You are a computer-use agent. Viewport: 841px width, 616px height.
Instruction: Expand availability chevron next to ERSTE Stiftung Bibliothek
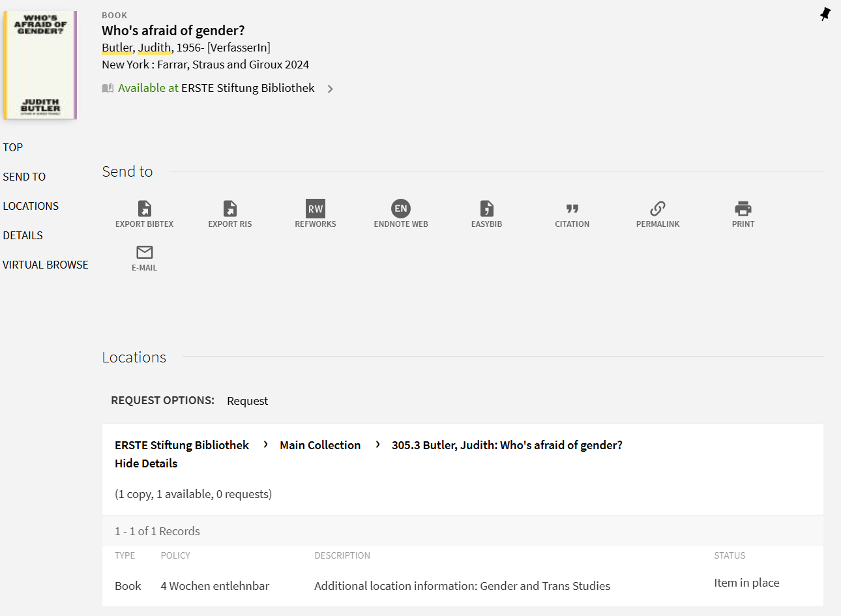[331, 89]
